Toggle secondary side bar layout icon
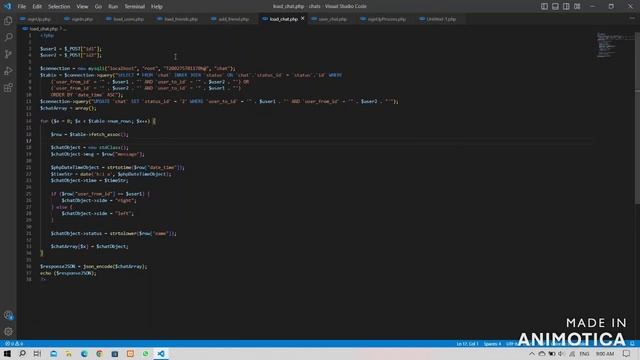This screenshot has width=640, height=360. pos(566,6)
